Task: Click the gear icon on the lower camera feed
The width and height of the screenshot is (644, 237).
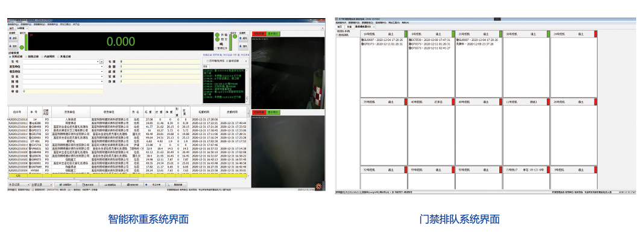Action: pos(318,186)
